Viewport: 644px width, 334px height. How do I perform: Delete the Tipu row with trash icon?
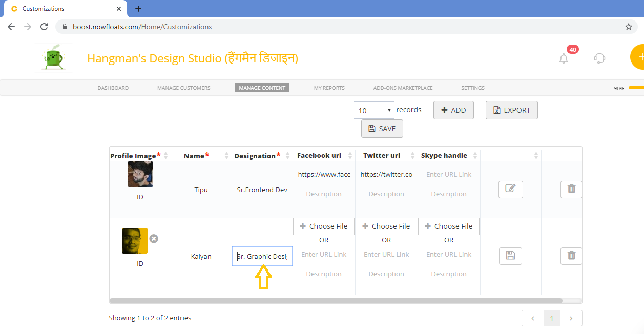[x=571, y=189]
